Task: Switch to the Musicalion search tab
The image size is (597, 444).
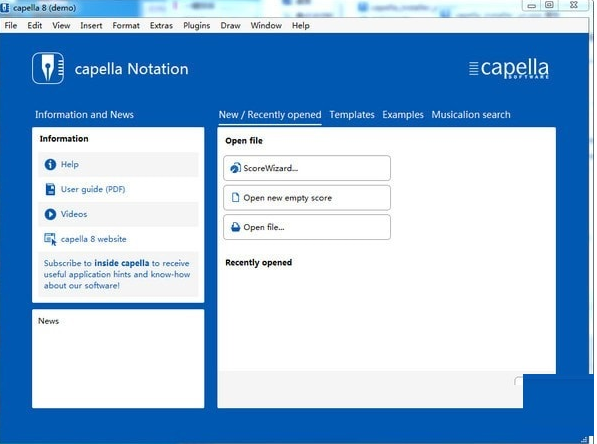Action: (471, 115)
